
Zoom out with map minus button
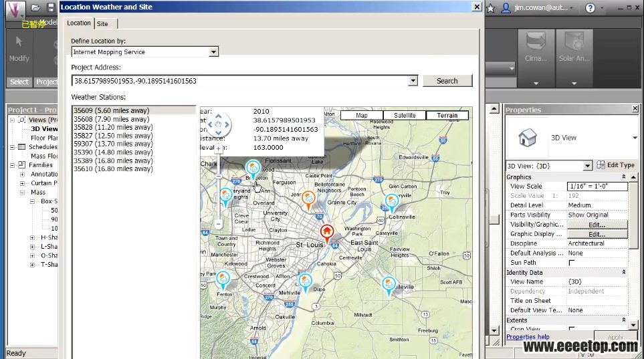point(219,224)
